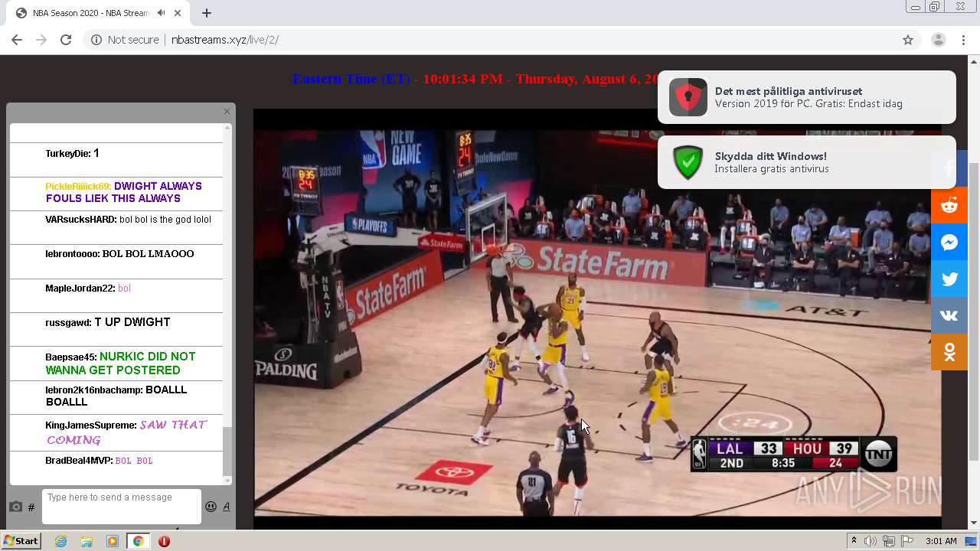Share stream on Odnoklassniki

(949, 353)
